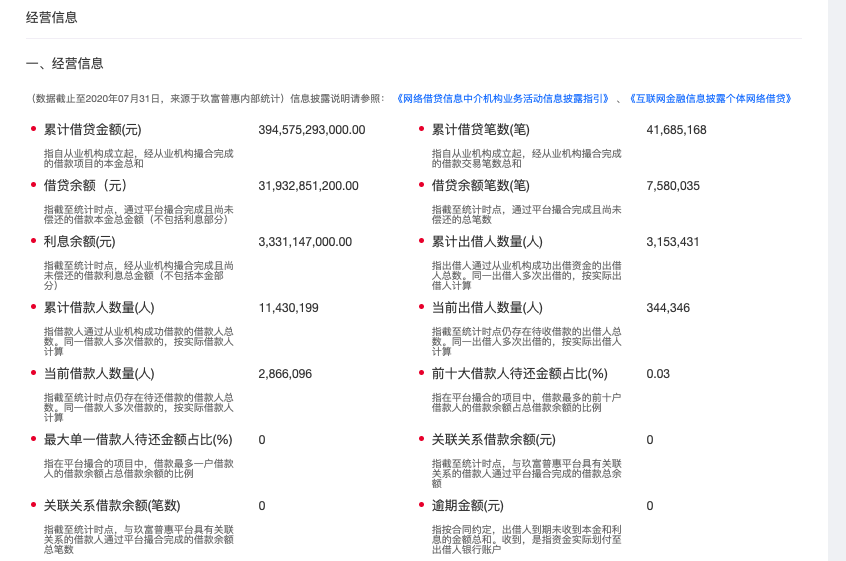Click the red bullet beside 逾期金额(元)

click(421, 504)
